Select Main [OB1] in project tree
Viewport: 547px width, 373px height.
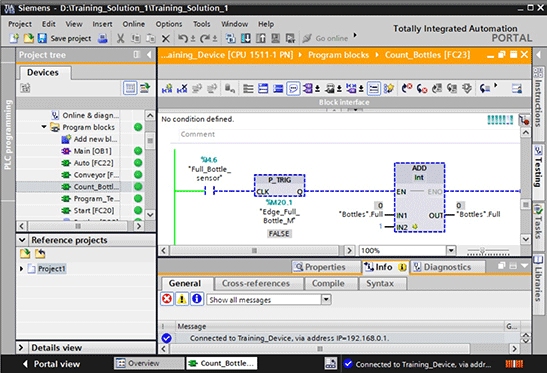92,151
